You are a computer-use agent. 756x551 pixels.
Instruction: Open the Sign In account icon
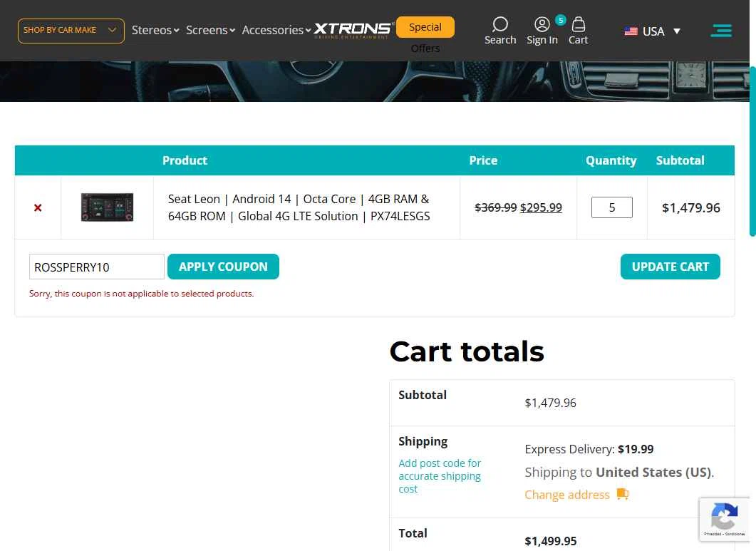tap(542, 24)
